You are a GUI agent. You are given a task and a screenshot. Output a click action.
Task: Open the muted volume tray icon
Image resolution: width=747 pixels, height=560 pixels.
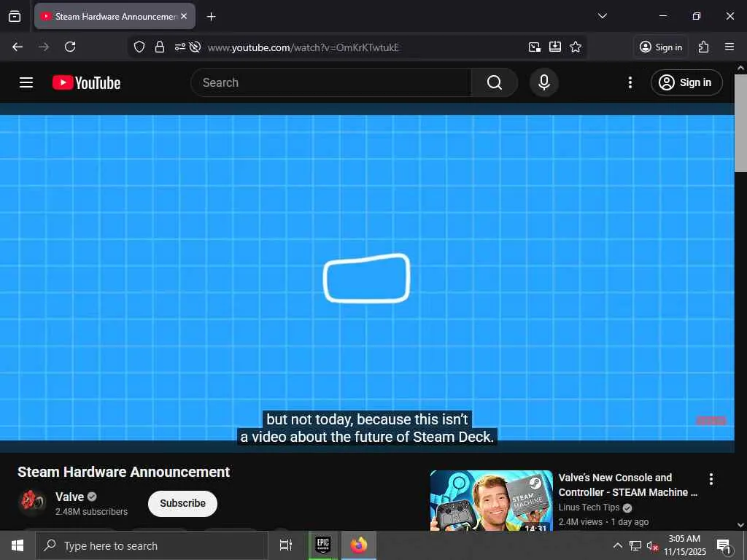(652, 545)
